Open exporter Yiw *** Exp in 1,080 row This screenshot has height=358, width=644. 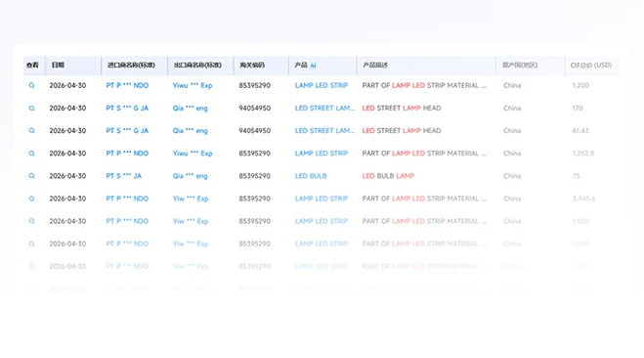pyautogui.click(x=191, y=221)
